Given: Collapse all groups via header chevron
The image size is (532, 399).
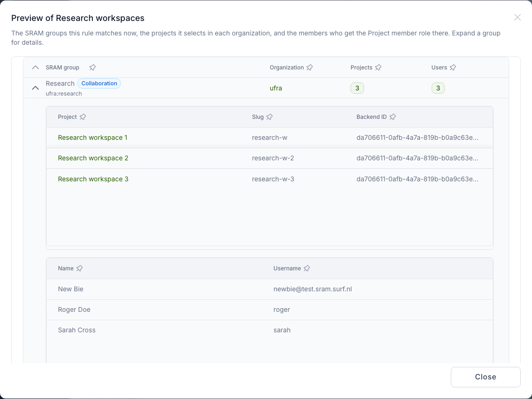Looking at the screenshot, I should click(35, 68).
